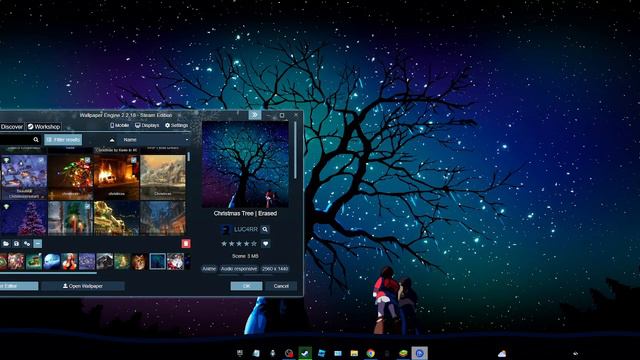This screenshot has width=640, height=360.
Task: Click the search magnifier in search box
Action: click(x=36, y=140)
